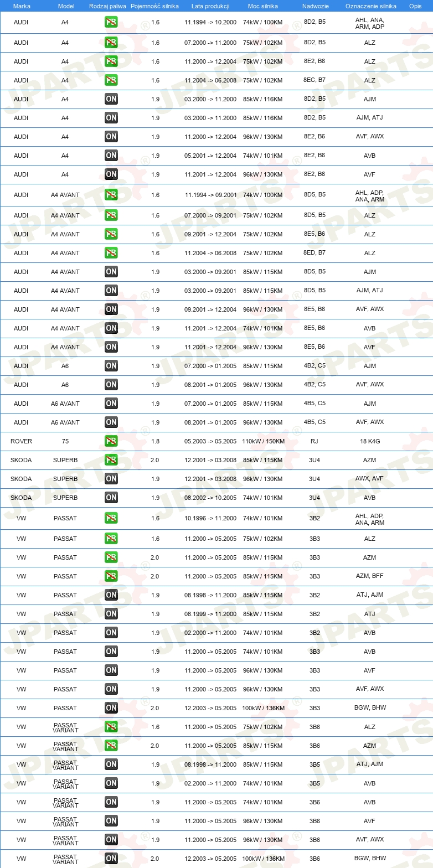Click the 8EC, B7 body cell
Viewport: 433px width, 868px height.
tap(315, 80)
